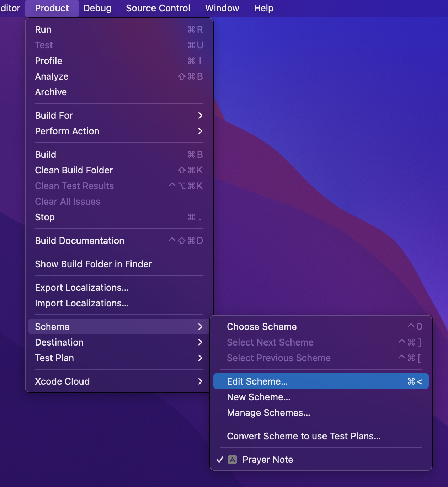This screenshot has width=448, height=487.
Task: Click the Build menu item
Action: pos(119,155)
